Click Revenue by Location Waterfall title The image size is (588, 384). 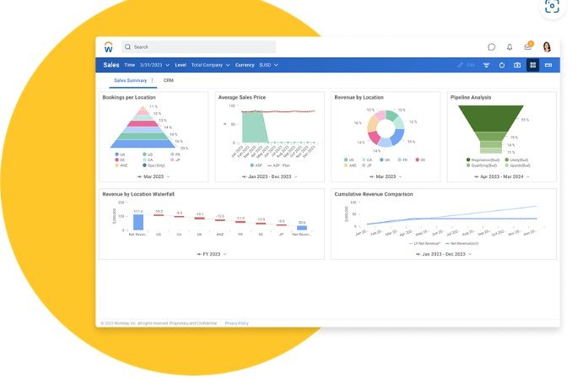tap(138, 194)
